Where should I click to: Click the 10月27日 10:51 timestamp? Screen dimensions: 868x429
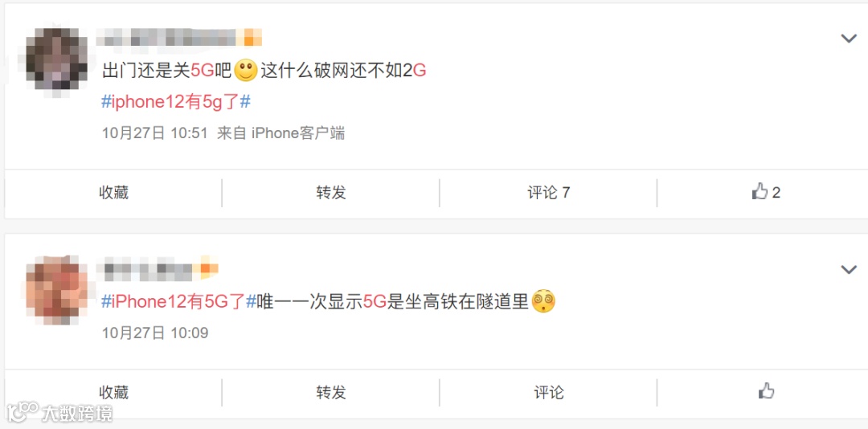(155, 133)
